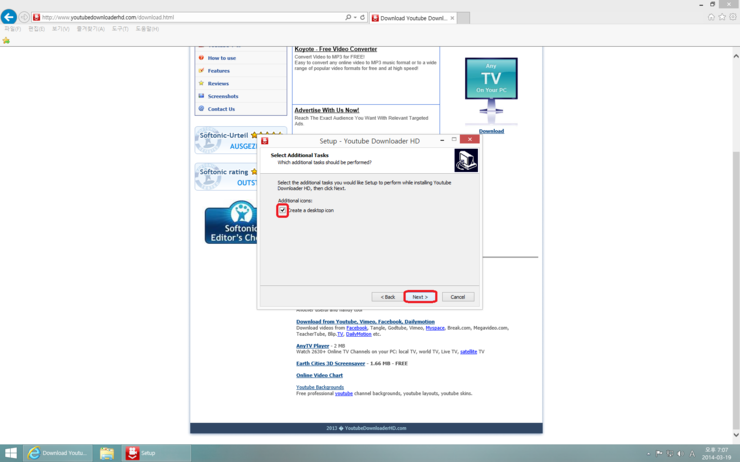Click the browser address bar URL field
740x462 pixels.
click(x=189, y=17)
